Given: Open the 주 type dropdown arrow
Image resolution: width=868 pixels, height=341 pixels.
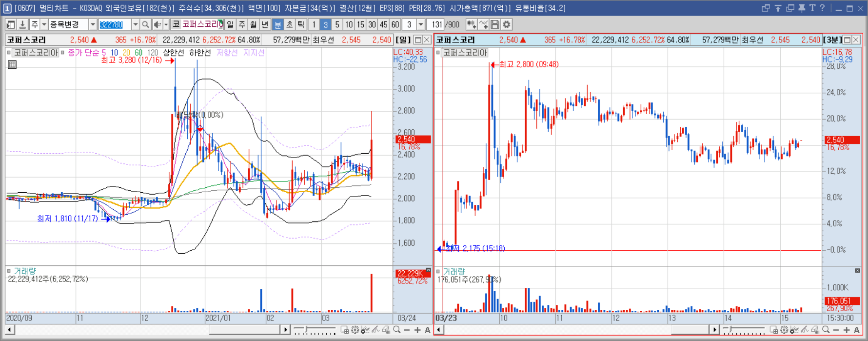Looking at the screenshot, I should [44, 24].
